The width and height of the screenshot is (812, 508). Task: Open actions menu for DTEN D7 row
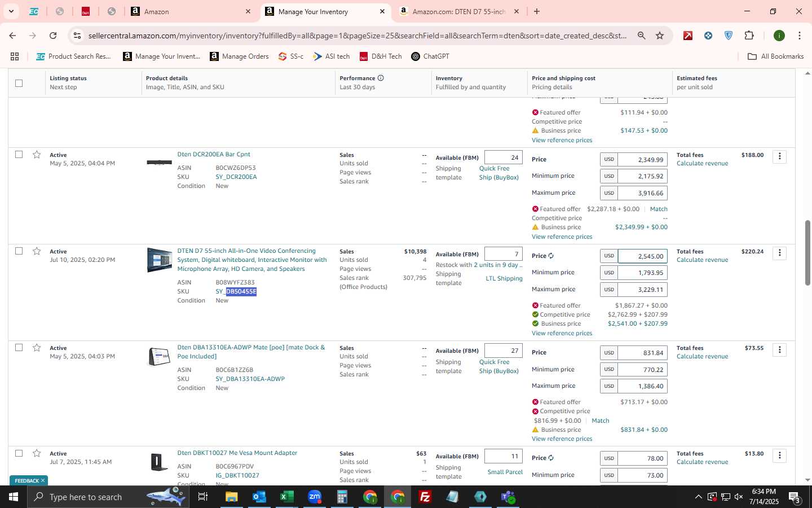click(780, 253)
